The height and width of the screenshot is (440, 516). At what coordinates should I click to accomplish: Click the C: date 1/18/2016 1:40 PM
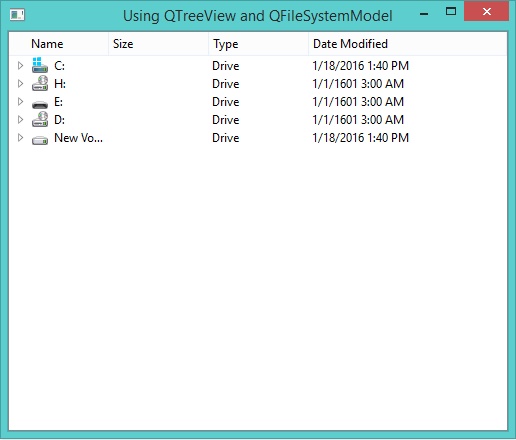point(360,66)
